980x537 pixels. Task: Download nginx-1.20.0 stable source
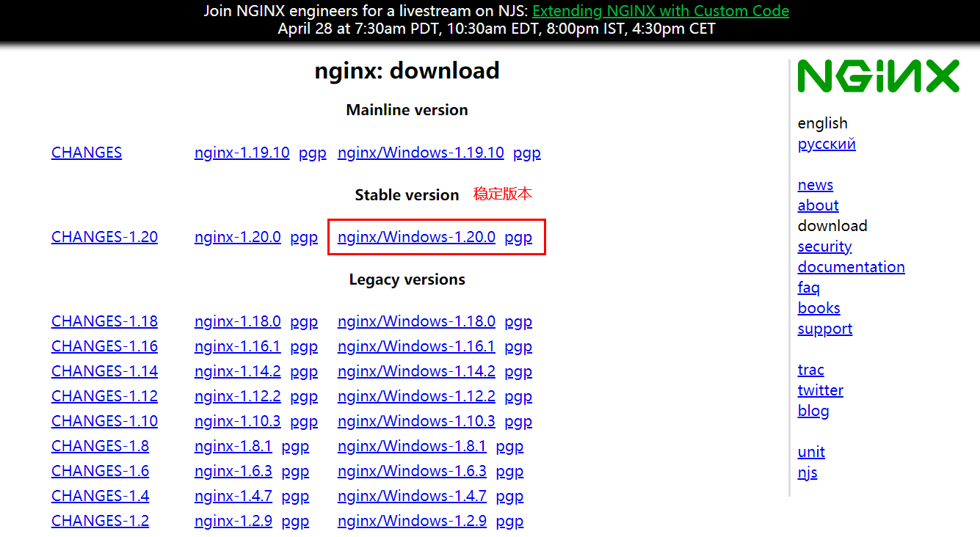click(x=238, y=237)
